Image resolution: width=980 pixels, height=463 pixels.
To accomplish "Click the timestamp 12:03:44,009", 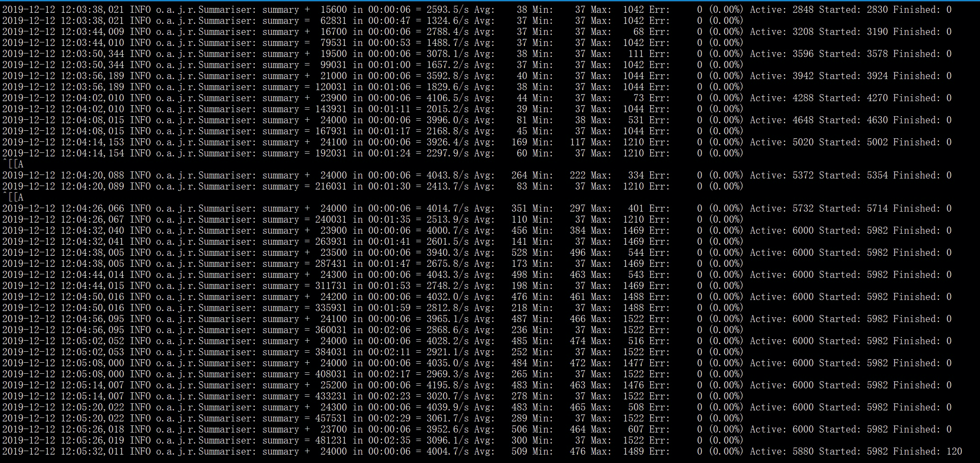I will point(92,32).
